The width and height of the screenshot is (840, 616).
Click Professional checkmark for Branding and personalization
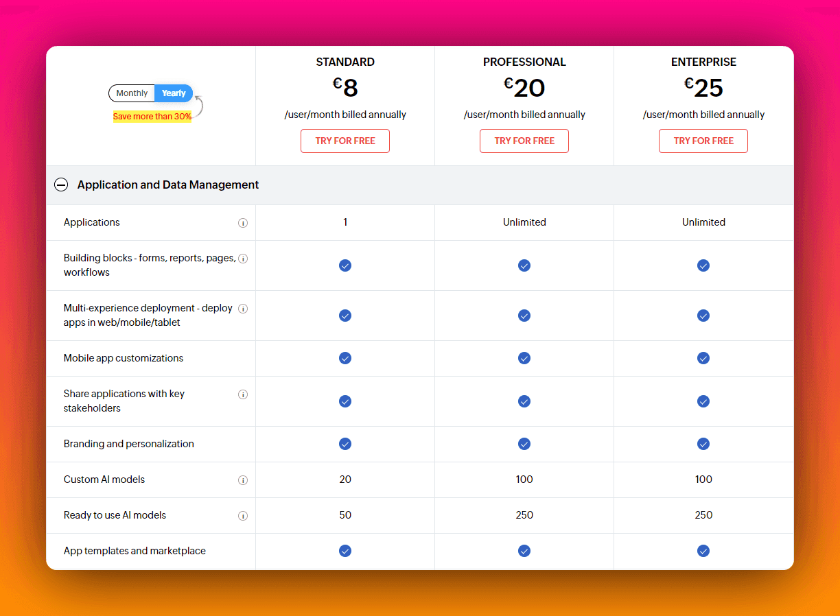click(524, 444)
